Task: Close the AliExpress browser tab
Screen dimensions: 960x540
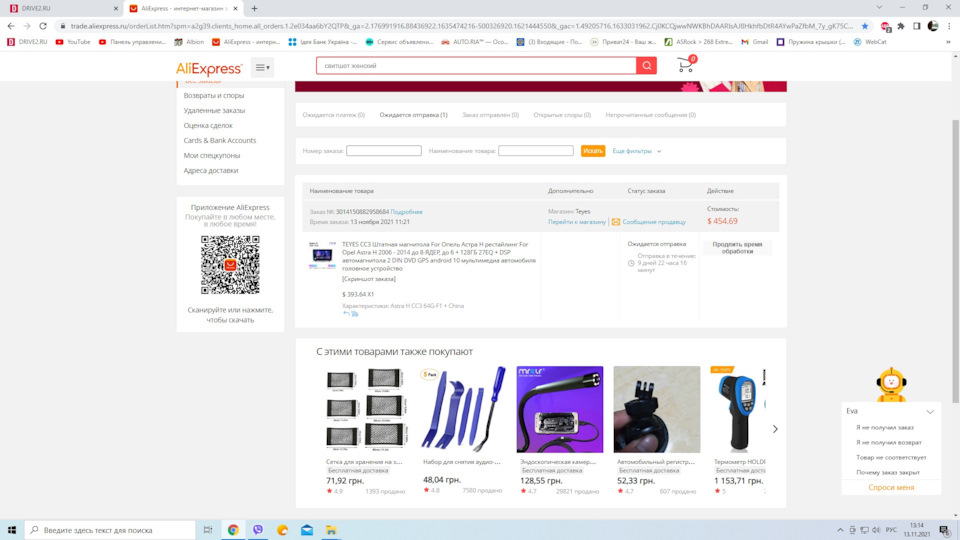Action: tap(235, 9)
